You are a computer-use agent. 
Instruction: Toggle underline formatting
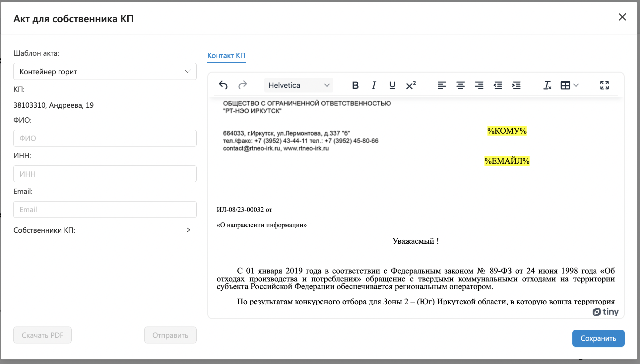(392, 85)
